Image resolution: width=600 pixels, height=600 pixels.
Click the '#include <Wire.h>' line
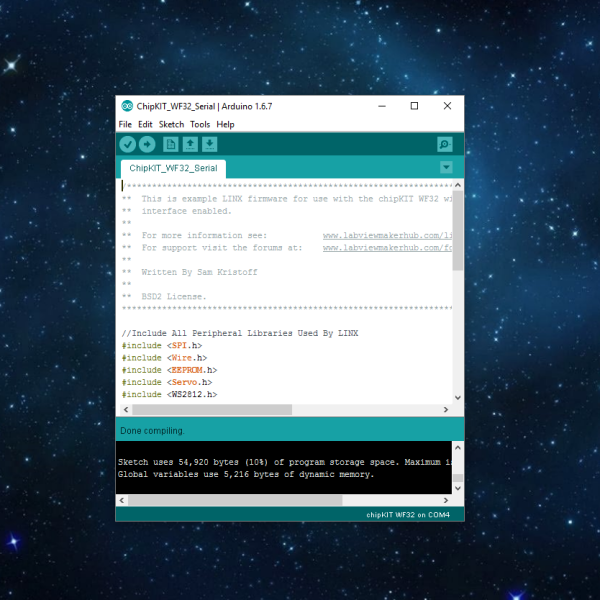pos(164,358)
